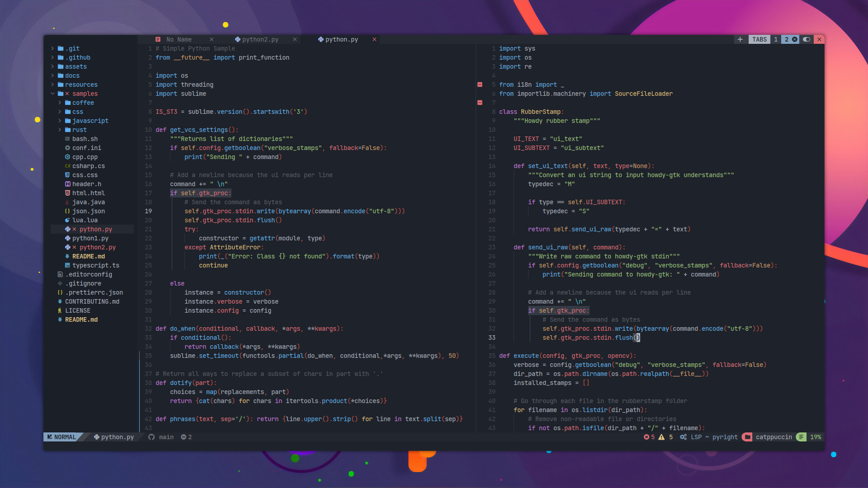Toggle the theme switch in tabline
The image size is (868, 488).
[807, 39]
